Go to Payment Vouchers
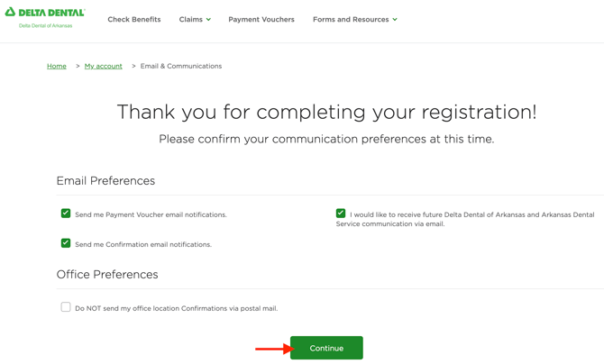Screen dimensions: 604x364 click(261, 19)
